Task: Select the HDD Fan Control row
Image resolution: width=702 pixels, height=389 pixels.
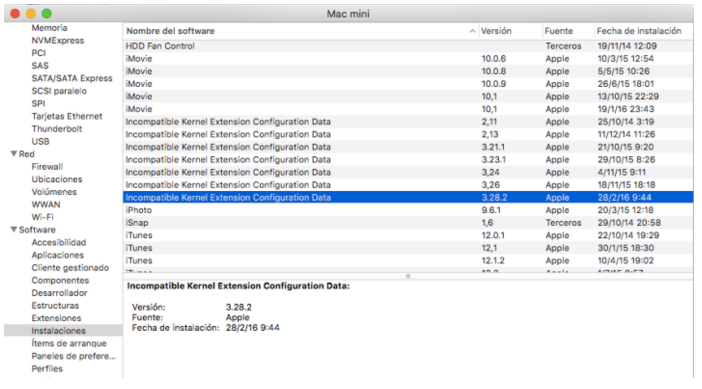Action: click(x=408, y=46)
